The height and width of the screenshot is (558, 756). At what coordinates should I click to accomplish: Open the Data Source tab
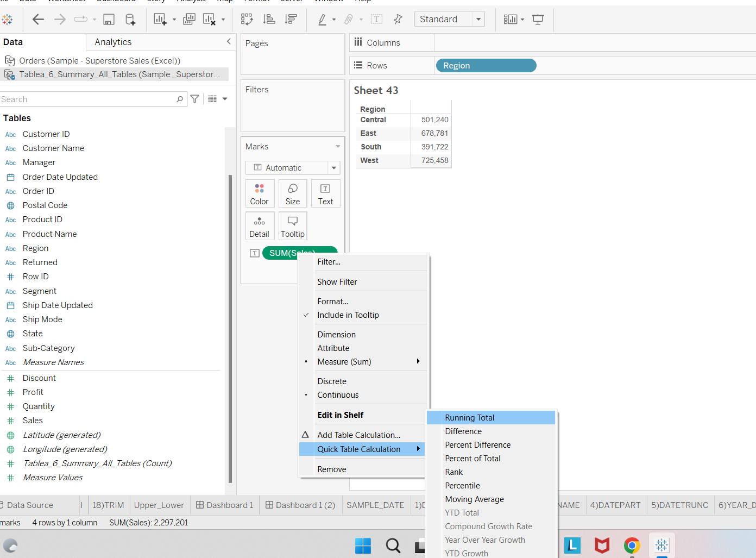[30, 505]
